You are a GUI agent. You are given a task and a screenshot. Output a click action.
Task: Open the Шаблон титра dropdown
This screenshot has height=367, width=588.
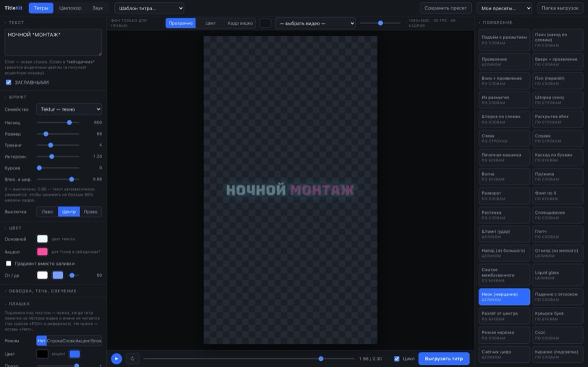[149, 8]
